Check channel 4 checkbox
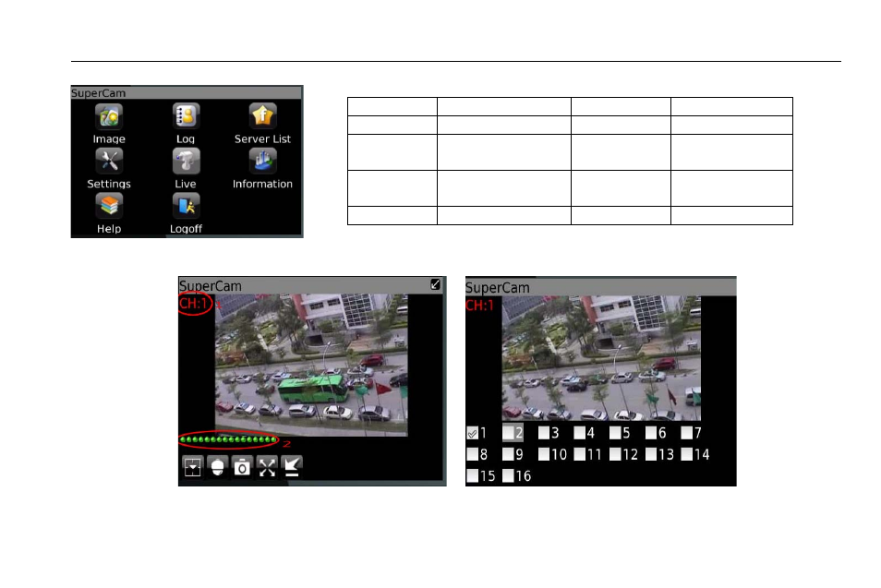The width and height of the screenshot is (881, 588). tap(580, 432)
